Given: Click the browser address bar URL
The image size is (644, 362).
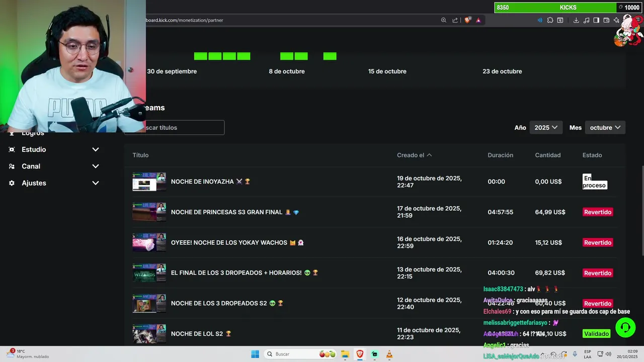Looking at the screenshot, I should (x=184, y=20).
